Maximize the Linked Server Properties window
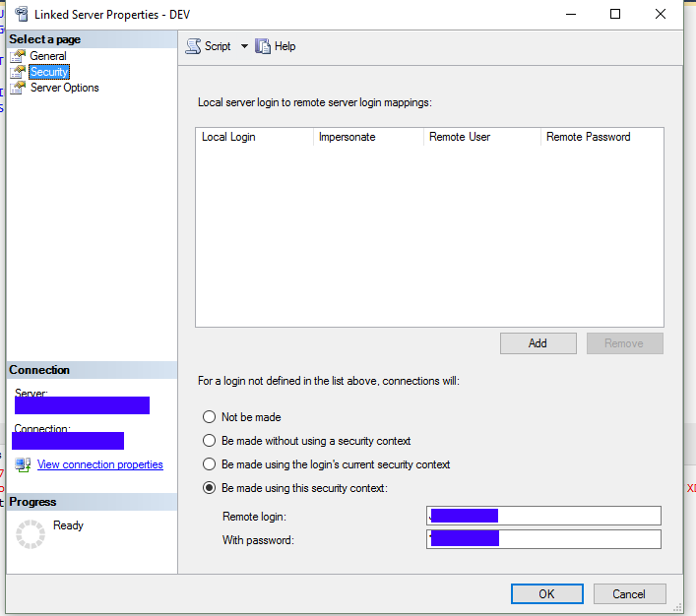The width and height of the screenshot is (696, 616). (x=615, y=14)
